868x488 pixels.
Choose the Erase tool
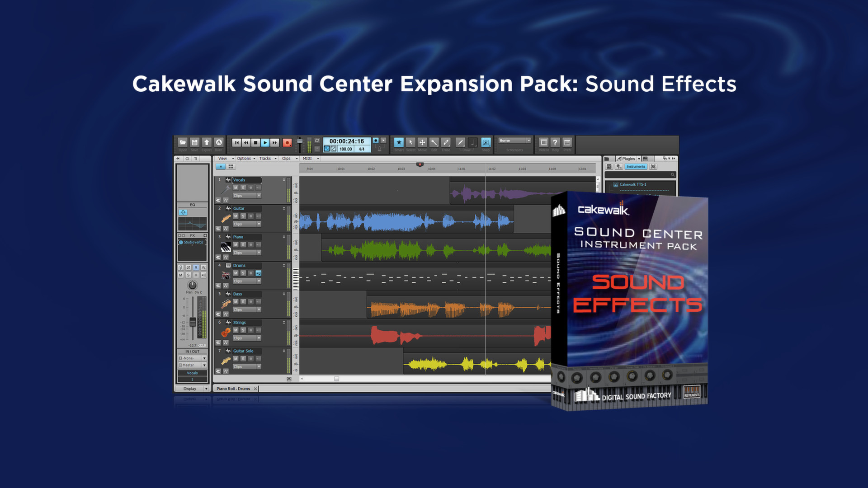(446, 142)
